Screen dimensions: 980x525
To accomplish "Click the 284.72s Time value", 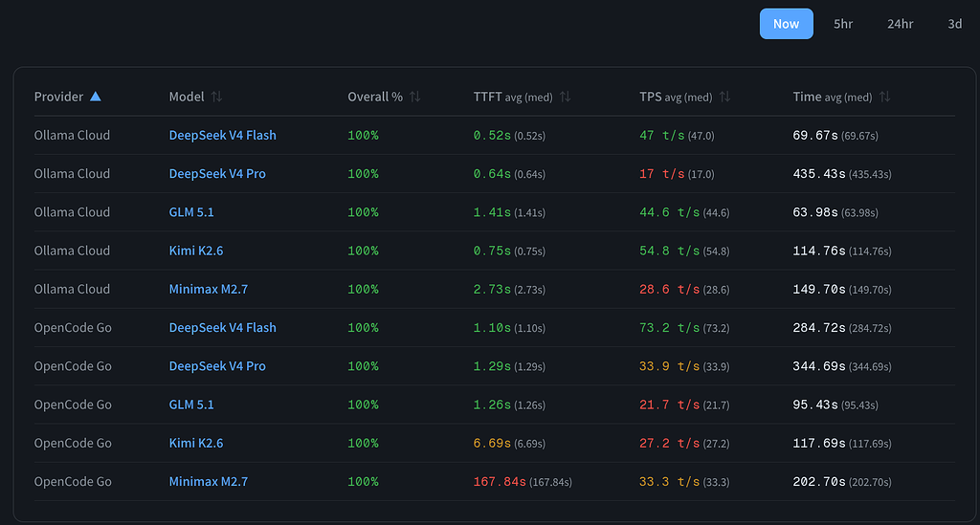I will click(819, 328).
